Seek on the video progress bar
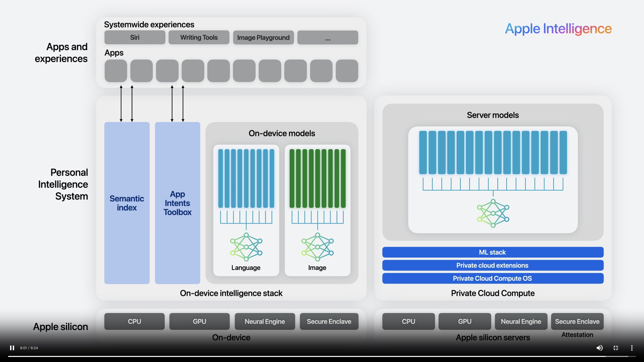Image resolution: width=644 pixels, height=362 pixels. click(x=321, y=356)
